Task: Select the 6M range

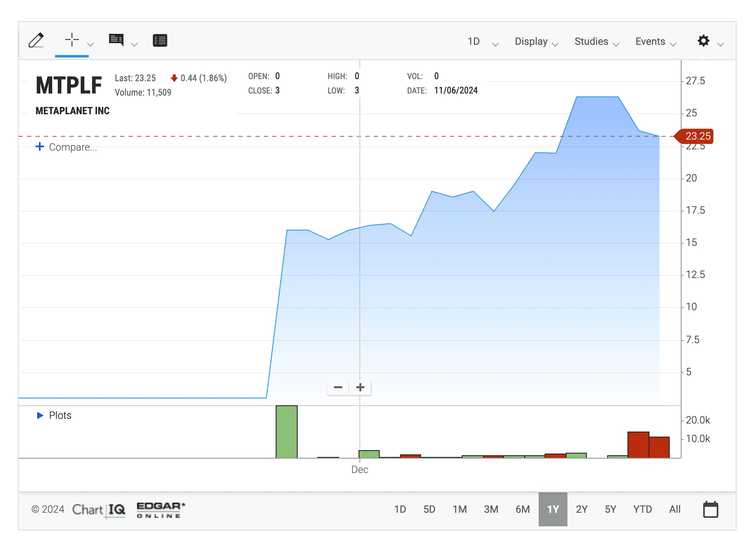Action: click(523, 509)
